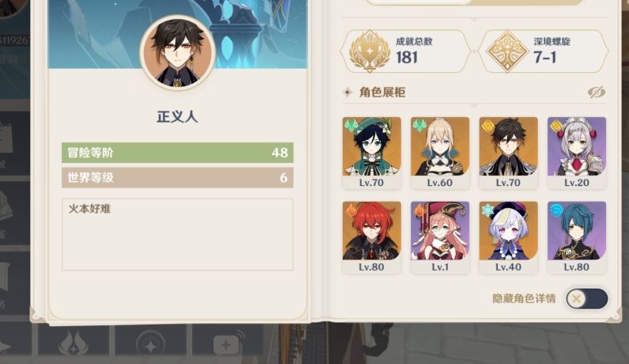Click the Yanfei Lv.1 character card
The height and width of the screenshot is (364, 629).
440,237
